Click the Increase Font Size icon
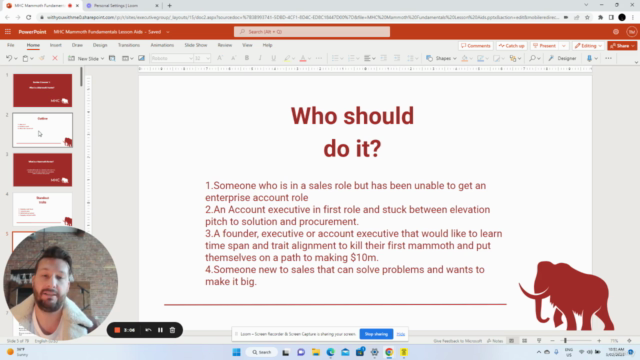This screenshot has width=640, height=360. coord(220,58)
